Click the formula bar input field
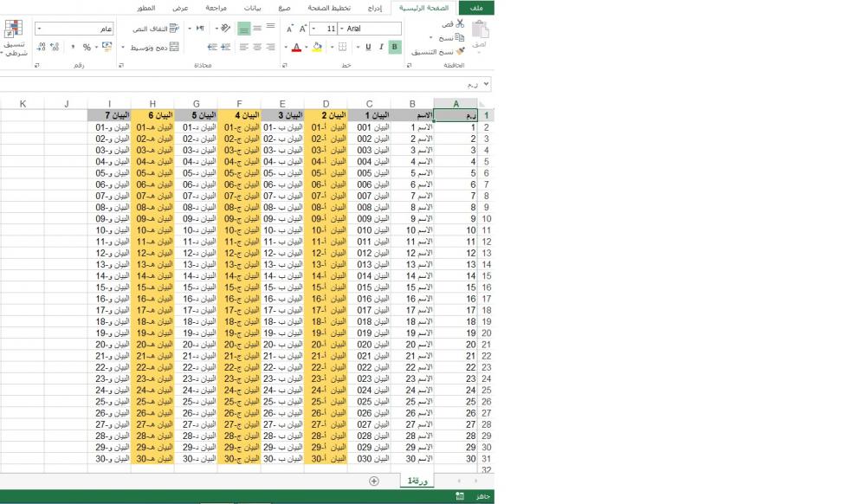 pyautogui.click(x=239, y=84)
